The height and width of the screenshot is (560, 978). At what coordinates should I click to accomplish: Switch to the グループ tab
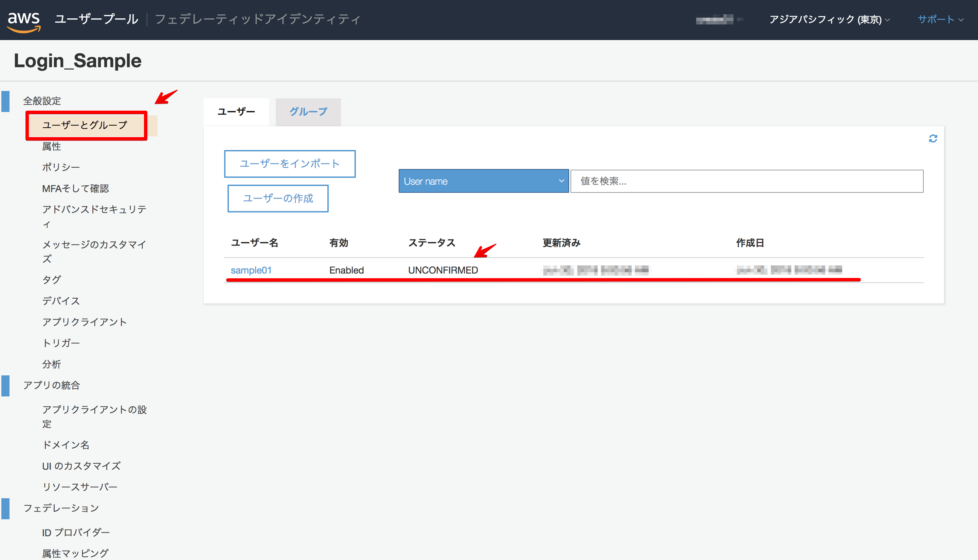pos(308,112)
